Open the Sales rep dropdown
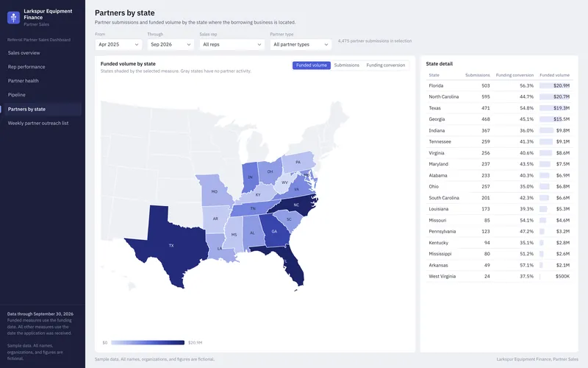The image size is (588, 368). point(232,44)
